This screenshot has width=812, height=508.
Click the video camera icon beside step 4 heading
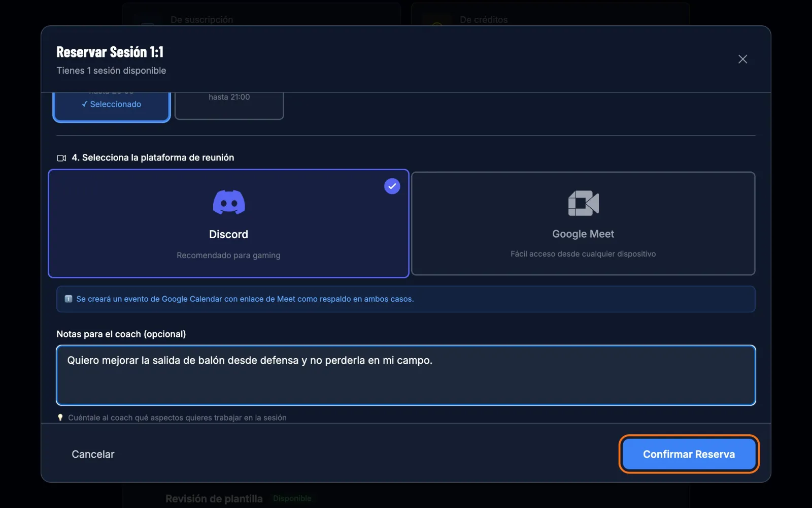point(61,158)
